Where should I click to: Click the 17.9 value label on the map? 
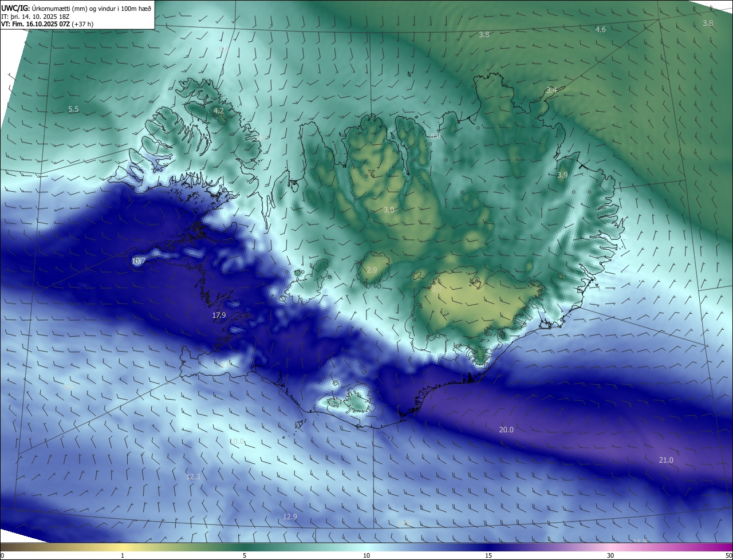coord(219,316)
